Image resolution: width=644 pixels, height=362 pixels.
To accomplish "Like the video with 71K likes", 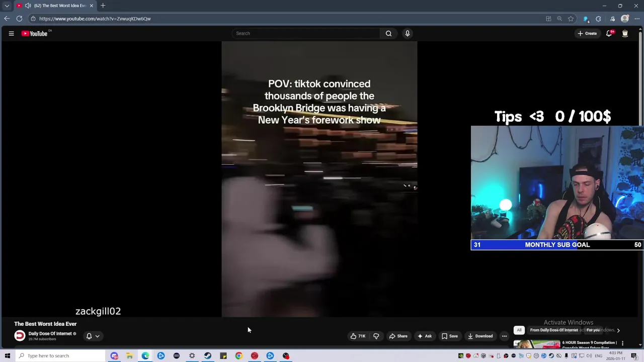I will point(358,336).
